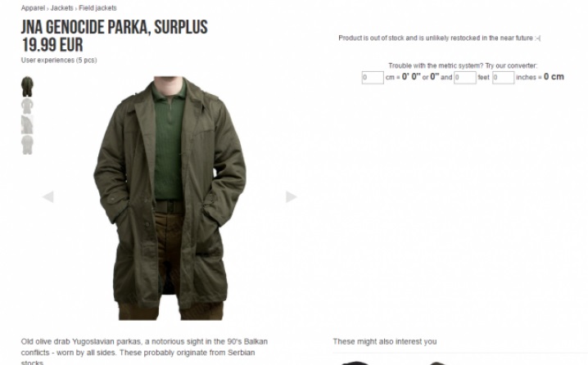Open the Apparel breadcrumb link
The height and width of the screenshot is (365, 588).
pos(33,8)
